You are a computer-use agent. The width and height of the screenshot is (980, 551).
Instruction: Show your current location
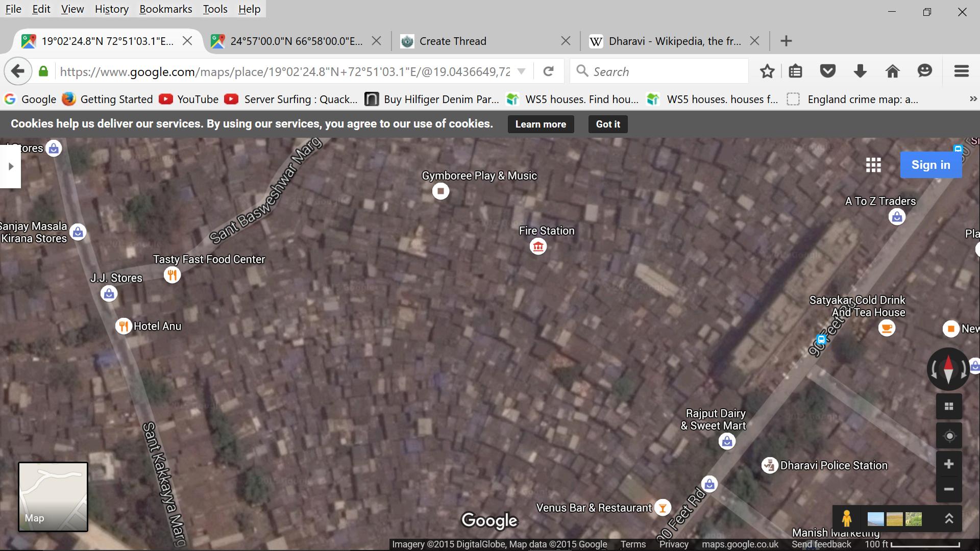click(x=949, y=436)
